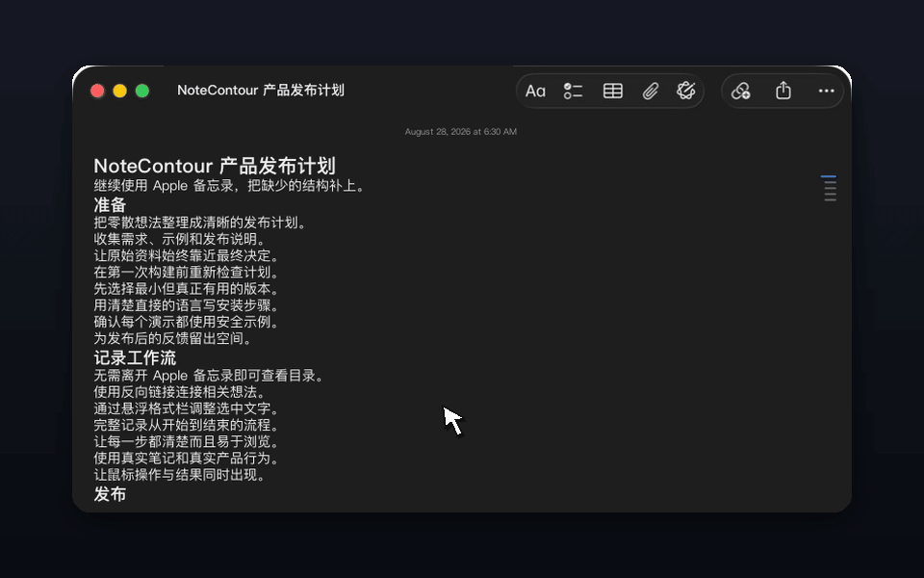Attach a file with the paperclip icon

point(650,91)
